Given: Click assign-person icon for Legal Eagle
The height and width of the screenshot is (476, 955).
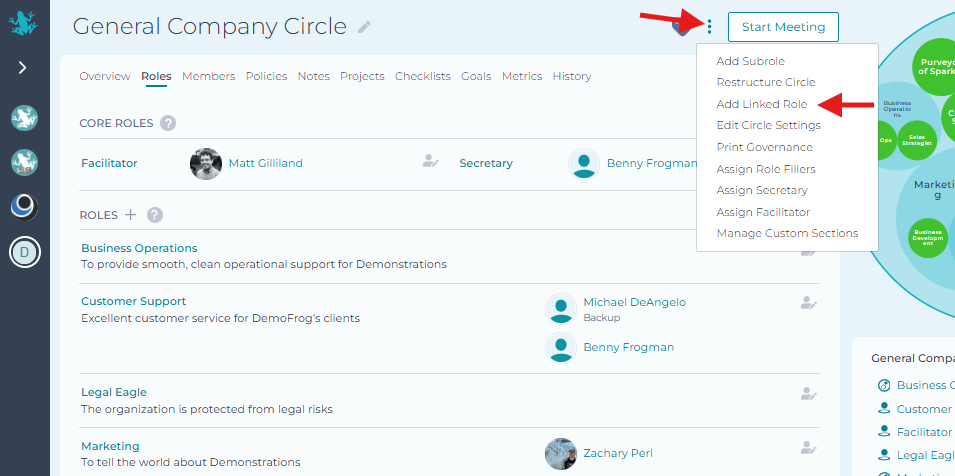Looking at the screenshot, I should click(809, 394).
